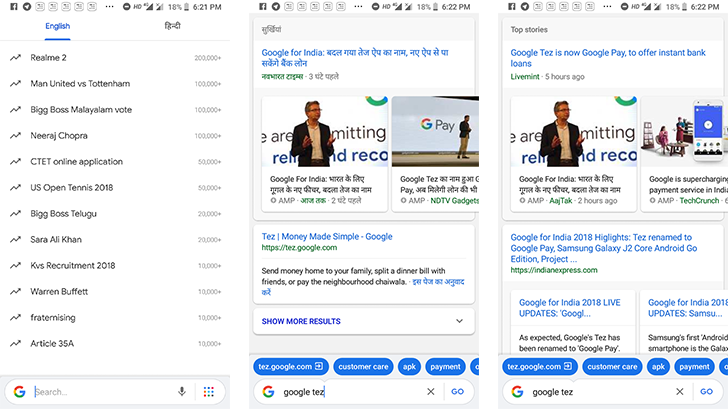This screenshot has width=728, height=409.
Task: Tap the three-dots overflow in the middle status bar
Action: coord(358,6)
